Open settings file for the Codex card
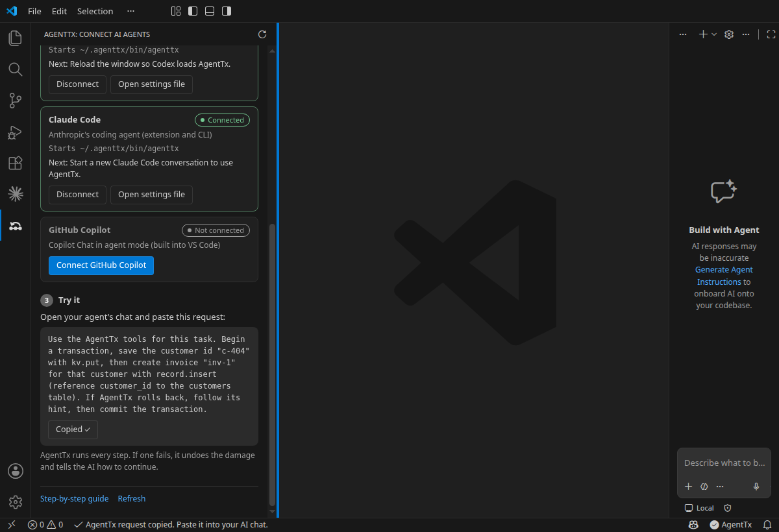This screenshot has width=779, height=532. pos(151,84)
